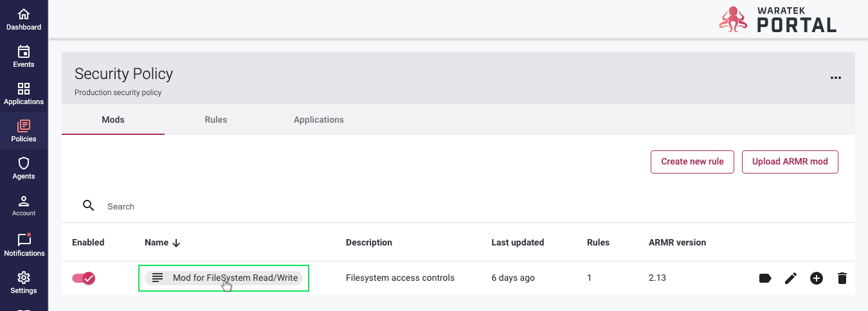Screen dimensions: 868x311
Task: Click the Create new rule button
Action: point(692,161)
